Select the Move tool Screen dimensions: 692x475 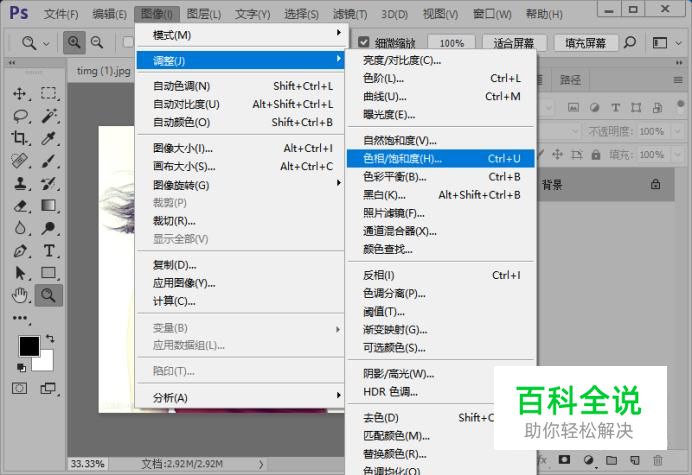pyautogui.click(x=20, y=94)
